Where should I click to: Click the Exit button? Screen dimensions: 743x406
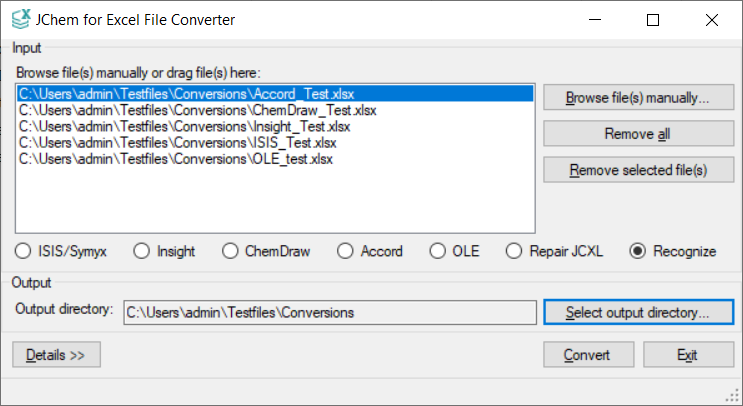click(687, 355)
